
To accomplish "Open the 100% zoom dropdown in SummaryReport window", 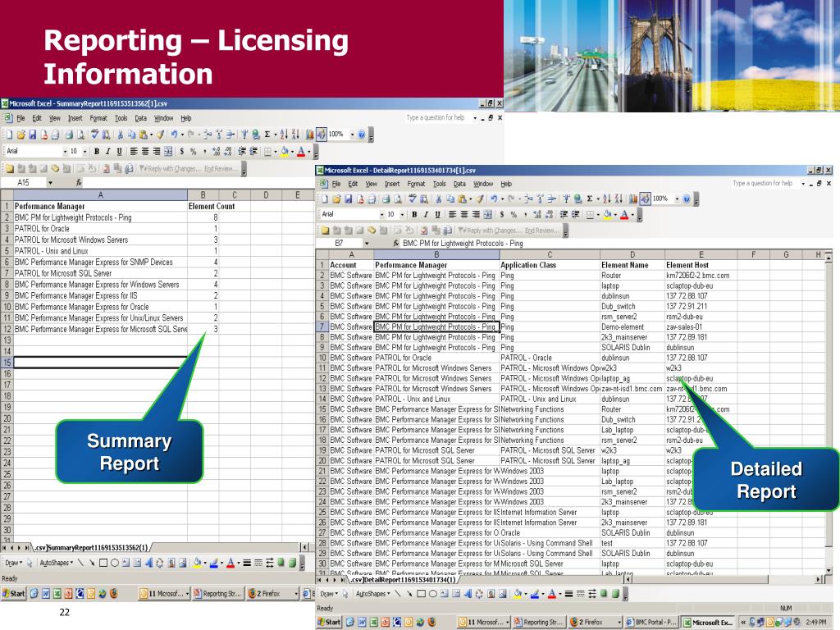I will pyautogui.click(x=352, y=135).
